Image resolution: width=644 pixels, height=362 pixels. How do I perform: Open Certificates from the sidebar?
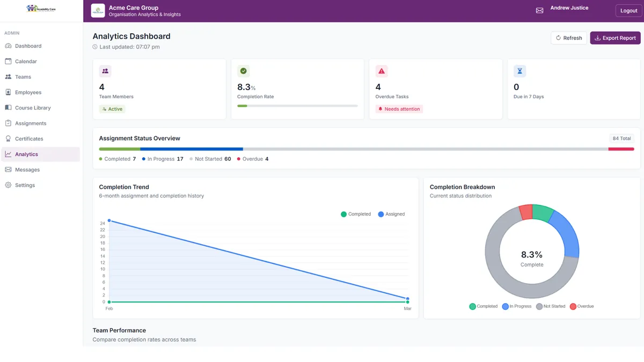click(41, 139)
